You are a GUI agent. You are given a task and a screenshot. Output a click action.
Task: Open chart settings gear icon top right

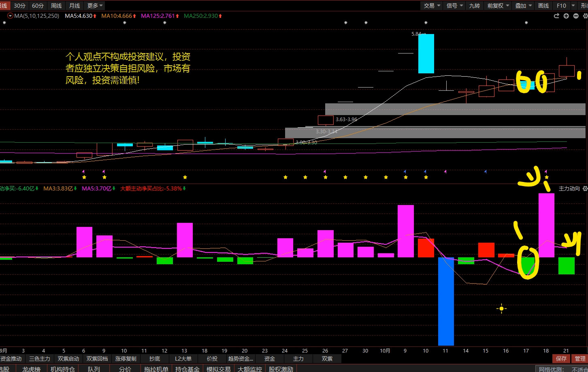tap(585, 16)
